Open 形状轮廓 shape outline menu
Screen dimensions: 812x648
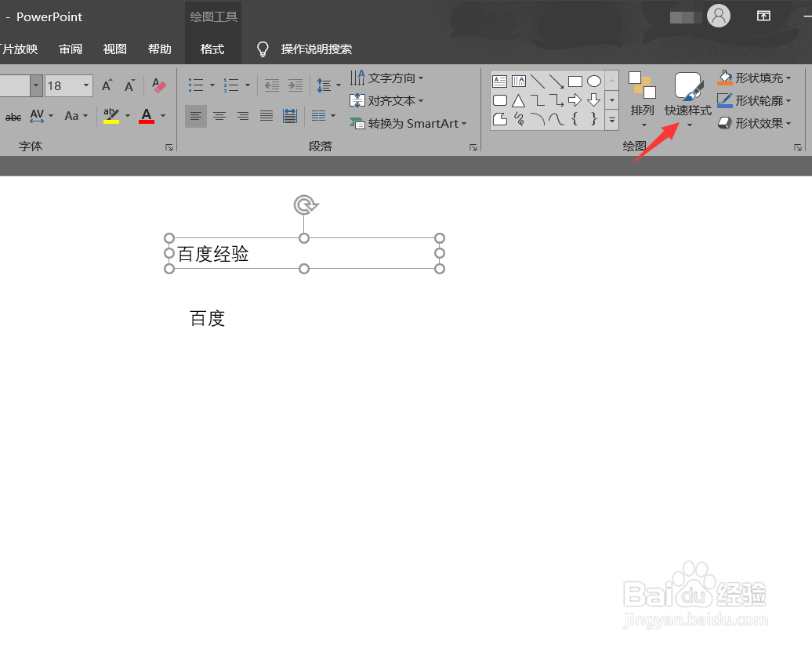click(755, 100)
